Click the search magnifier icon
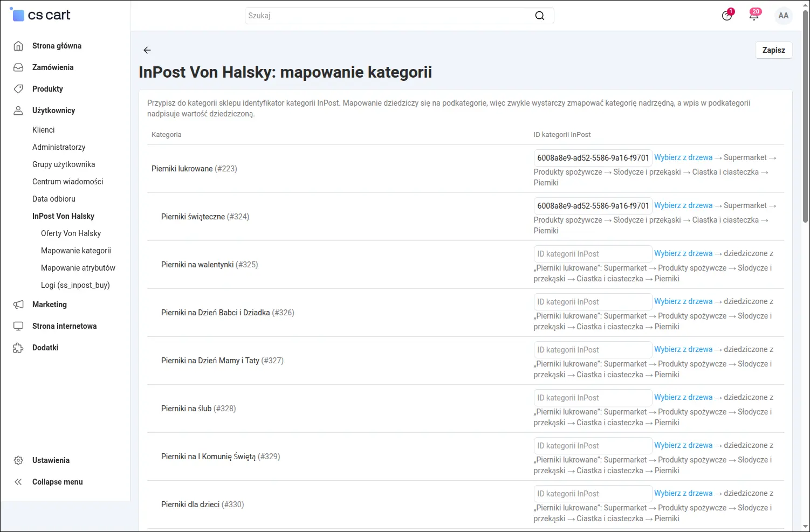 (539, 16)
